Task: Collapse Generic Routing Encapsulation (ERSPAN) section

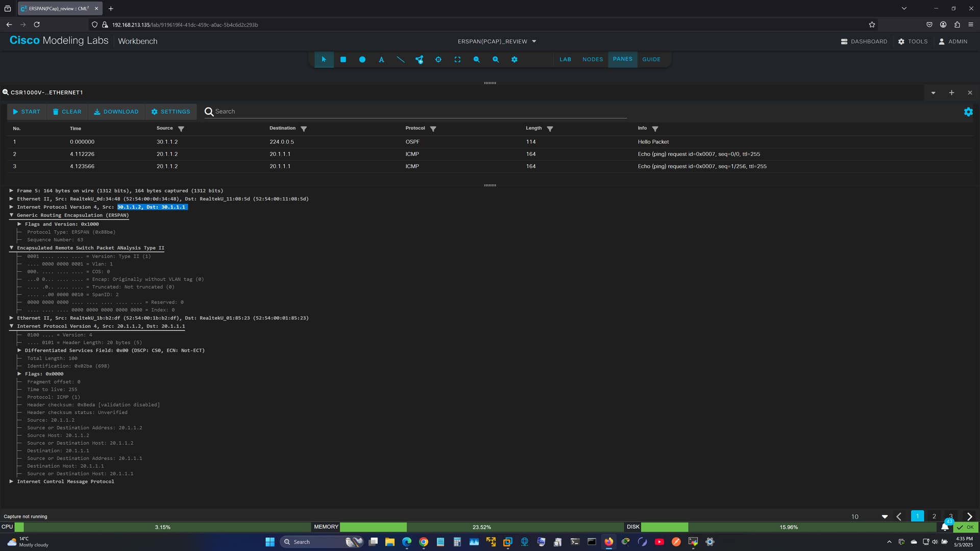Action: click(x=11, y=215)
